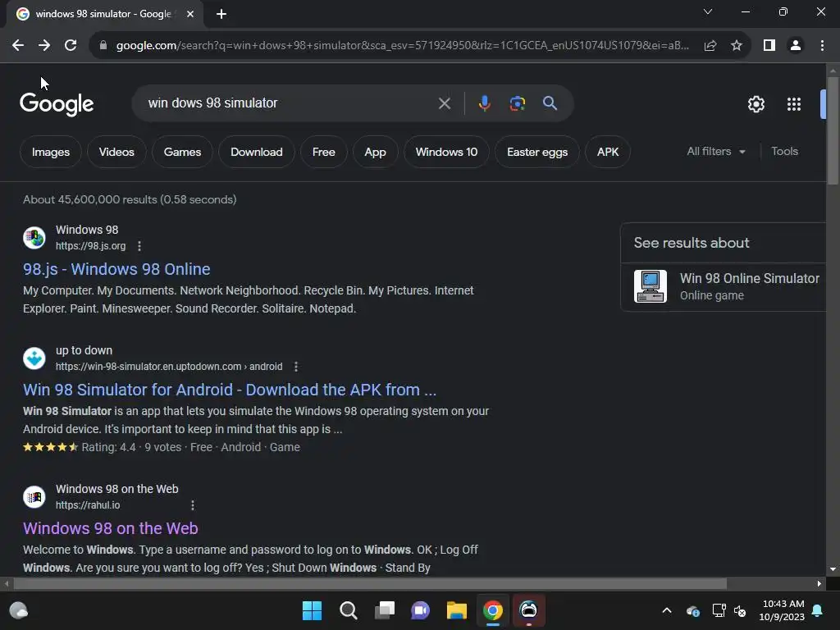840x630 pixels.
Task: Search by image with Google Lens
Action: tap(518, 103)
